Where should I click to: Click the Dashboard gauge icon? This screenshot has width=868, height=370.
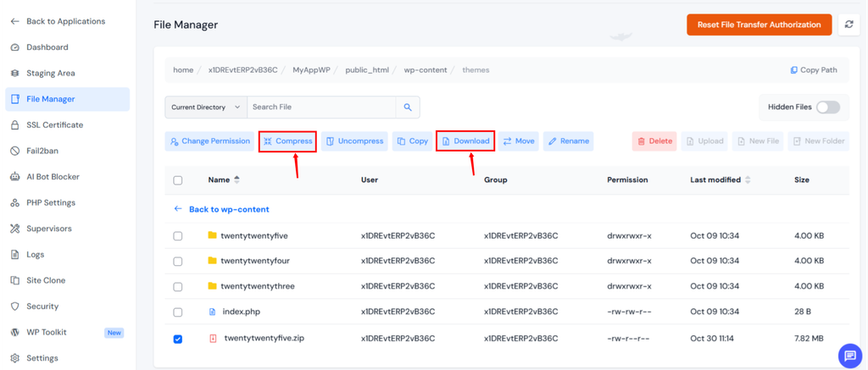pyautogui.click(x=15, y=47)
